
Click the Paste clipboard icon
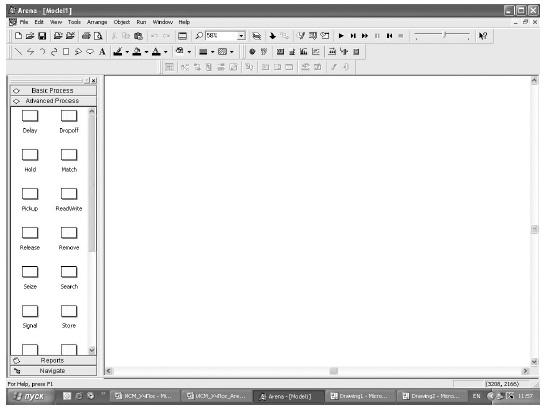point(139,36)
